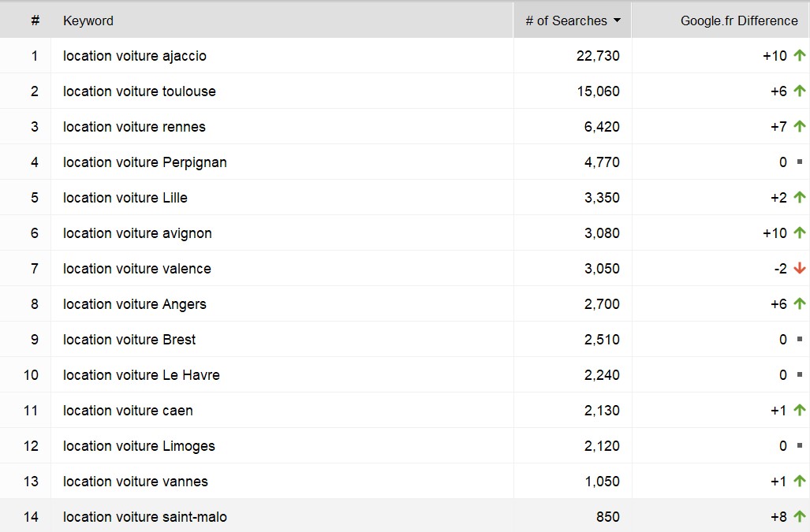Click the Google.fr Difference column header
The height and width of the screenshot is (532, 810).
[739, 20]
